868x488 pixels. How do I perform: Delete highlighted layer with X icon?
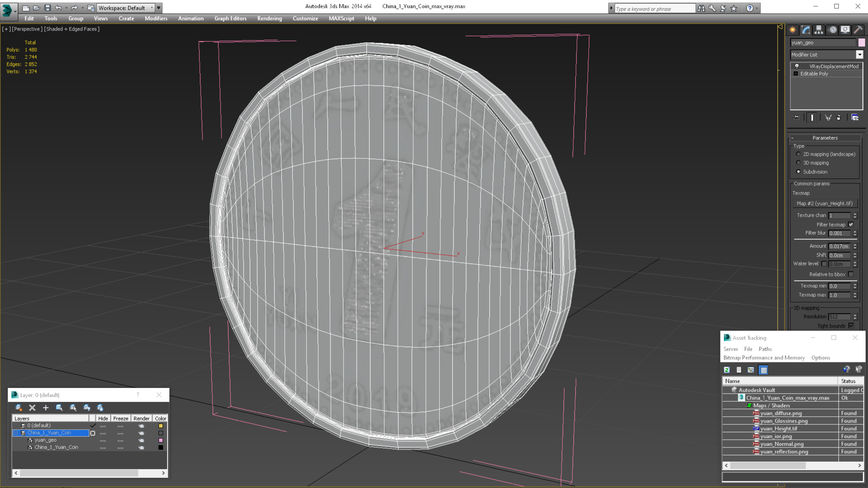pyautogui.click(x=32, y=408)
